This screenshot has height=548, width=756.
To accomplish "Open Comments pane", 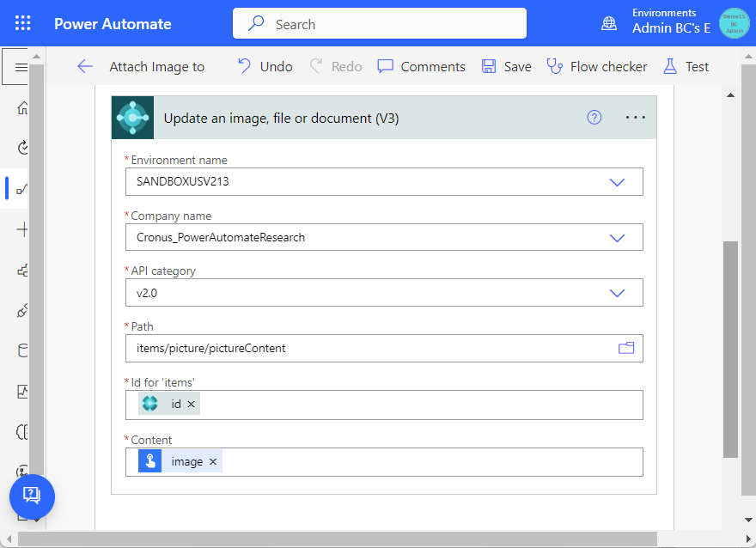I will 422,66.
